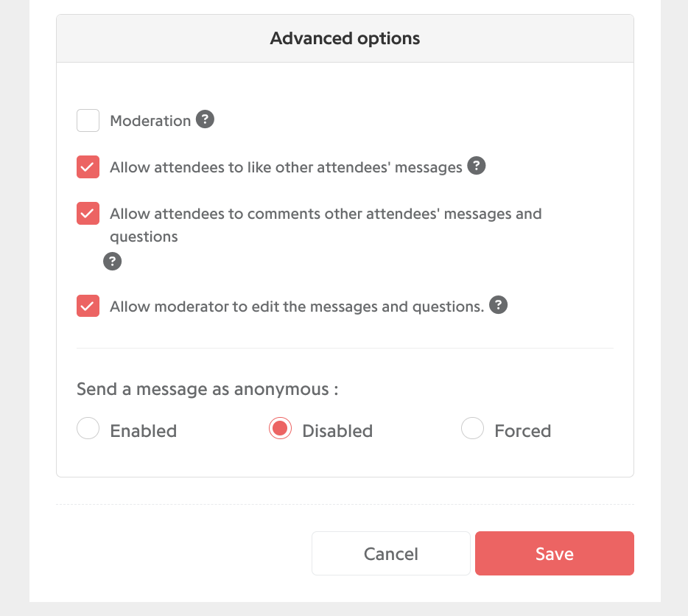This screenshot has height=616, width=688.
Task: Open the help tooltip beside Moderation
Action: 205,119
